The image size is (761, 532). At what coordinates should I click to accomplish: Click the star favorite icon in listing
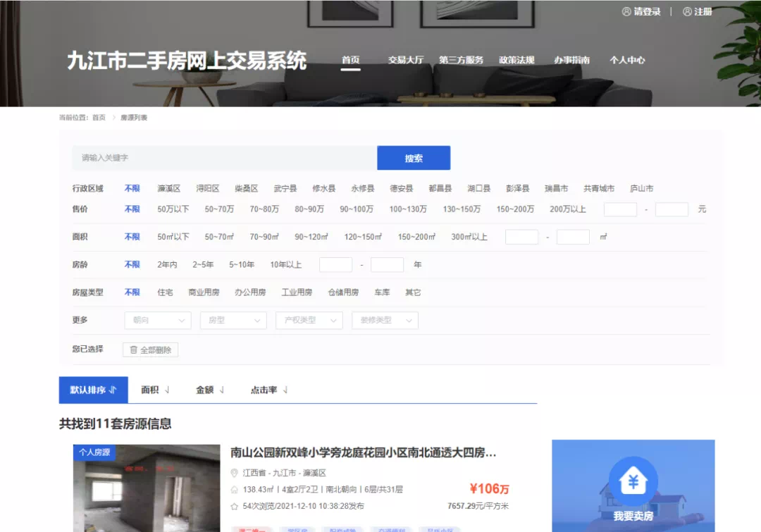coord(234,506)
